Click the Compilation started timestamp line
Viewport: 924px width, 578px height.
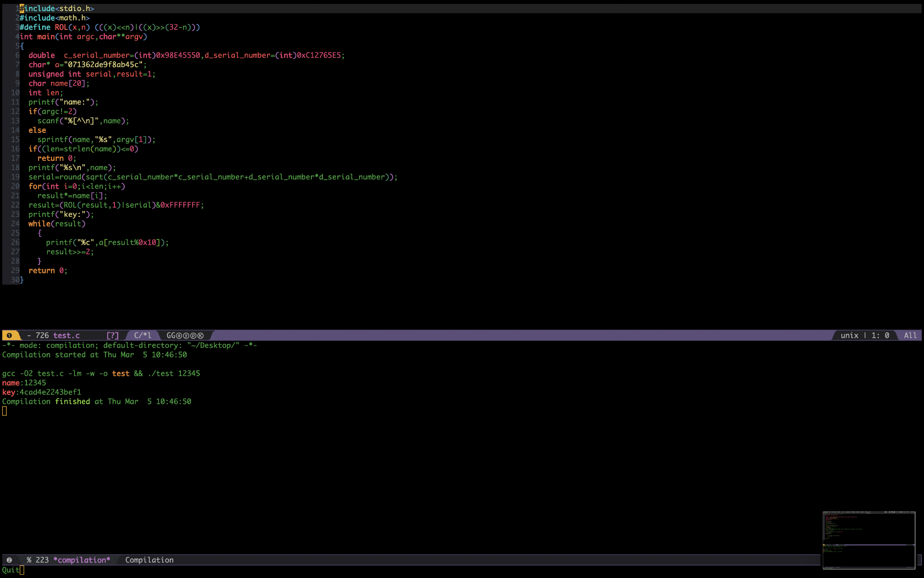[94, 355]
